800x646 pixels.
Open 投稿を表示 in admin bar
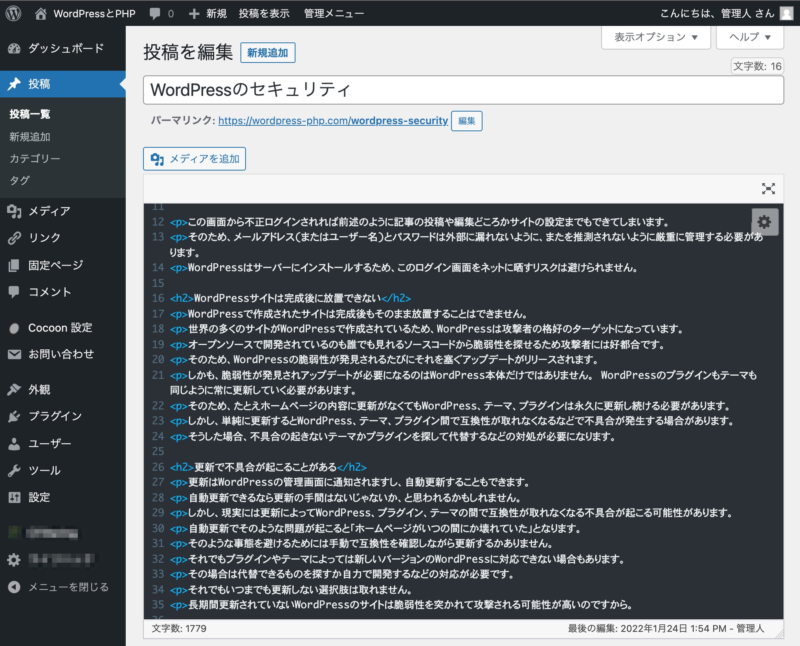(264, 14)
